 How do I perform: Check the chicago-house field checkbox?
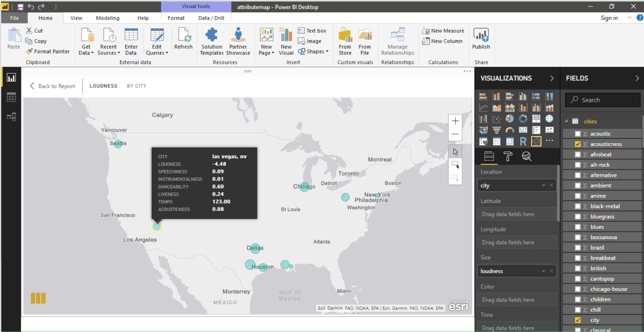click(578, 289)
